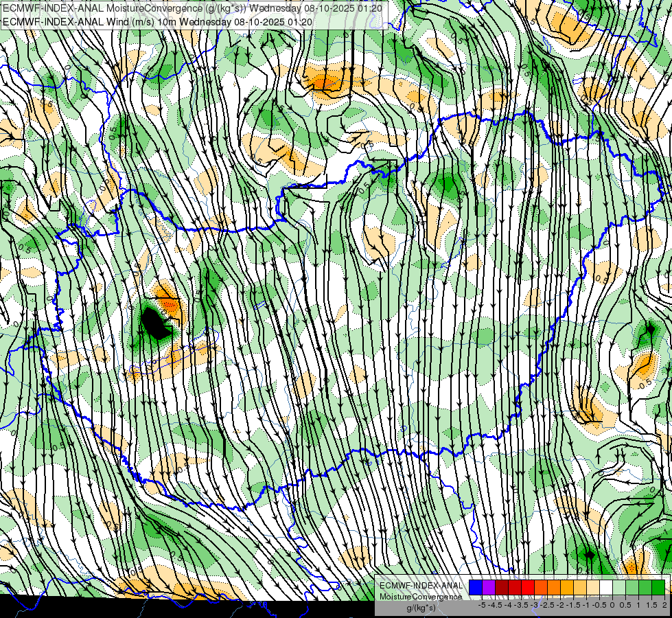Select the amber swatch between -2 and -1.5

[567, 587]
